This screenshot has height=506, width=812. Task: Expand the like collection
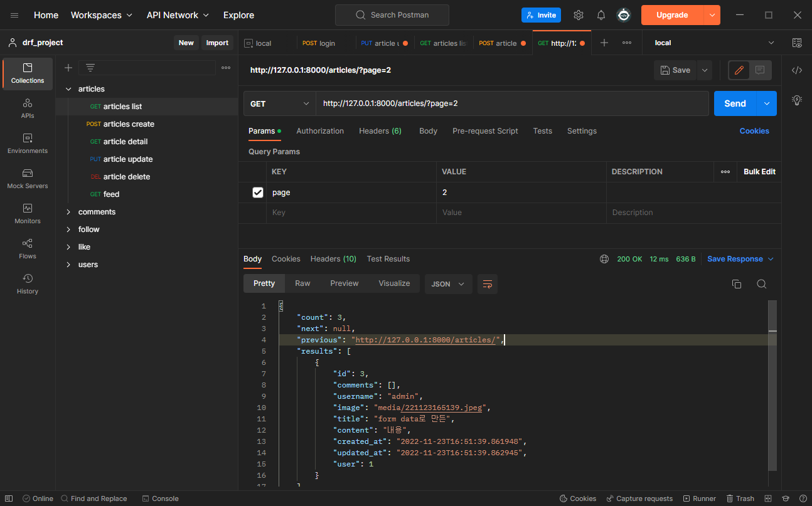[x=68, y=247]
